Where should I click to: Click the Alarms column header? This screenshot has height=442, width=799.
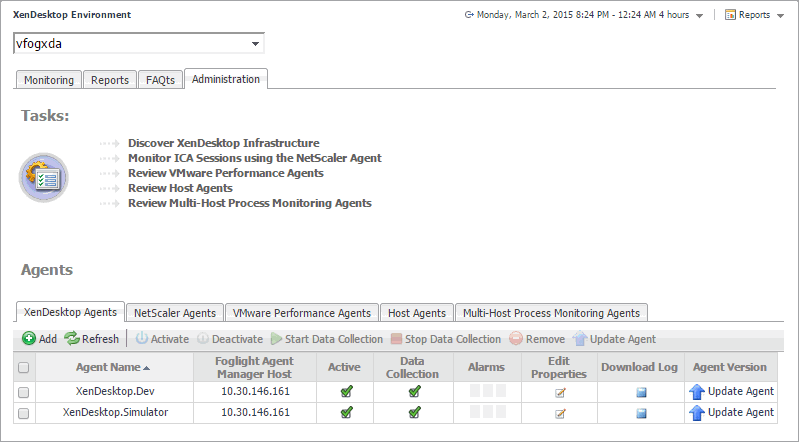(x=487, y=367)
